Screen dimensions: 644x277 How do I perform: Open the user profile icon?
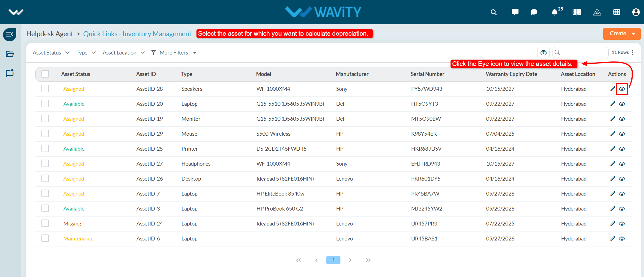(636, 12)
